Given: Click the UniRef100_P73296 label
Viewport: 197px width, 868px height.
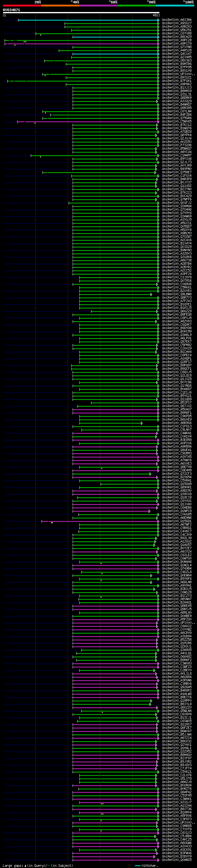Looking at the screenshot, I should (x=176, y=145).
